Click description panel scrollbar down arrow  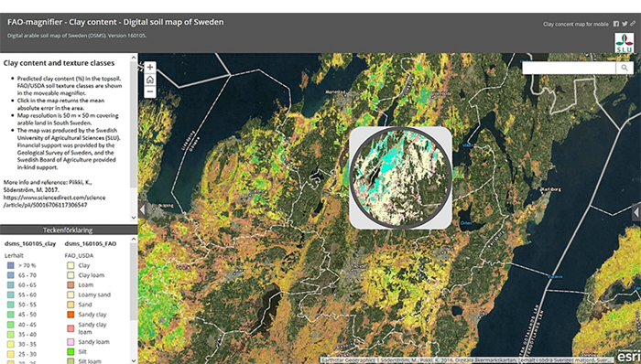pos(134,218)
